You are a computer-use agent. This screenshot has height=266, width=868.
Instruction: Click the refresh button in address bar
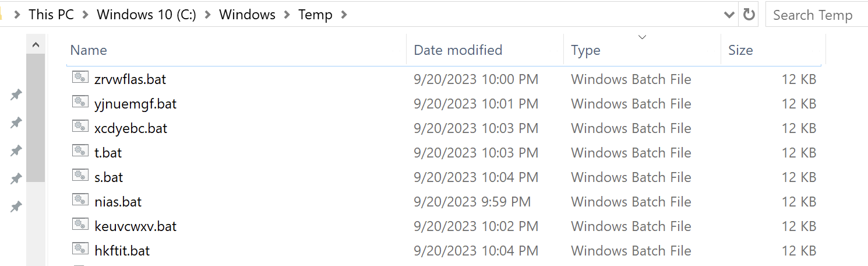749,15
